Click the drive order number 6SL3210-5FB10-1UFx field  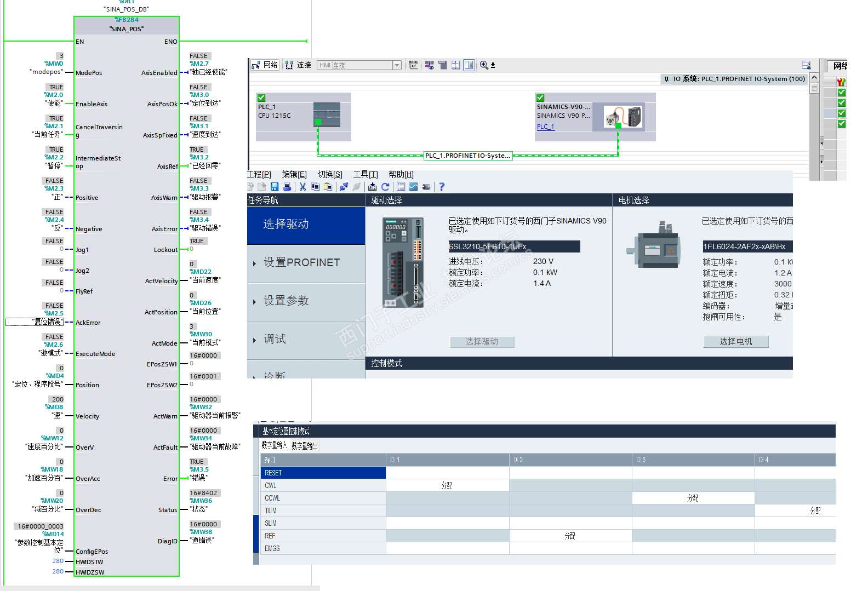(514, 246)
